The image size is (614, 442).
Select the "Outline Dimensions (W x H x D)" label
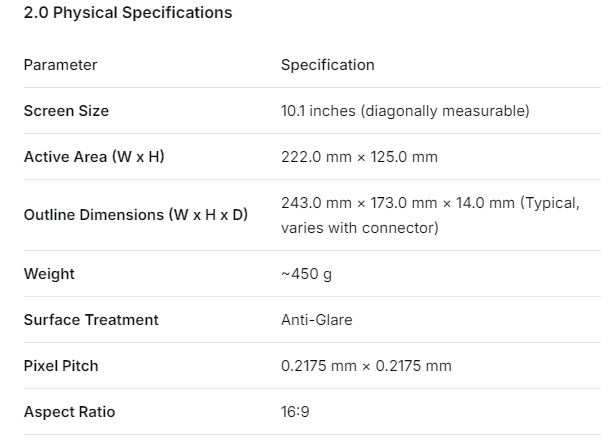pos(136,215)
